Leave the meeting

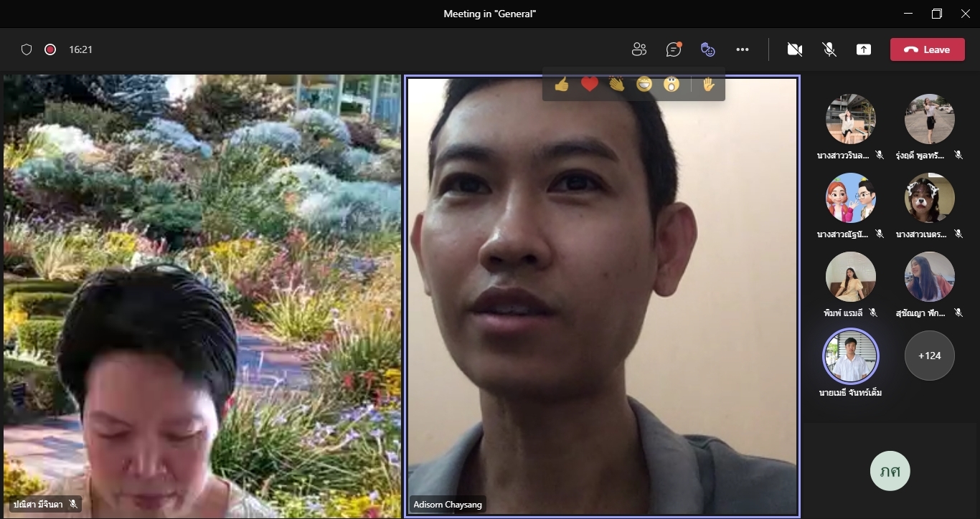click(927, 49)
